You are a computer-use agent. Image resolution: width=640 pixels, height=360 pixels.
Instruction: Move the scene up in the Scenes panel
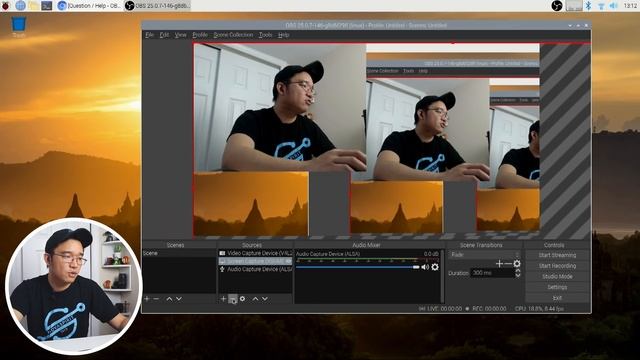coord(169,299)
